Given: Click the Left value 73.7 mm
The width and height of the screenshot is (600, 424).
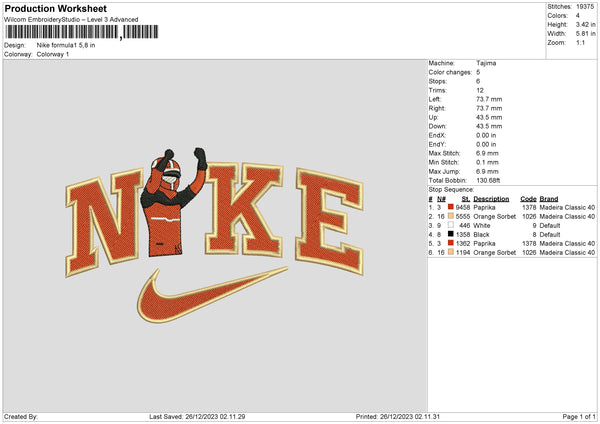Looking at the screenshot, I should point(489,99).
